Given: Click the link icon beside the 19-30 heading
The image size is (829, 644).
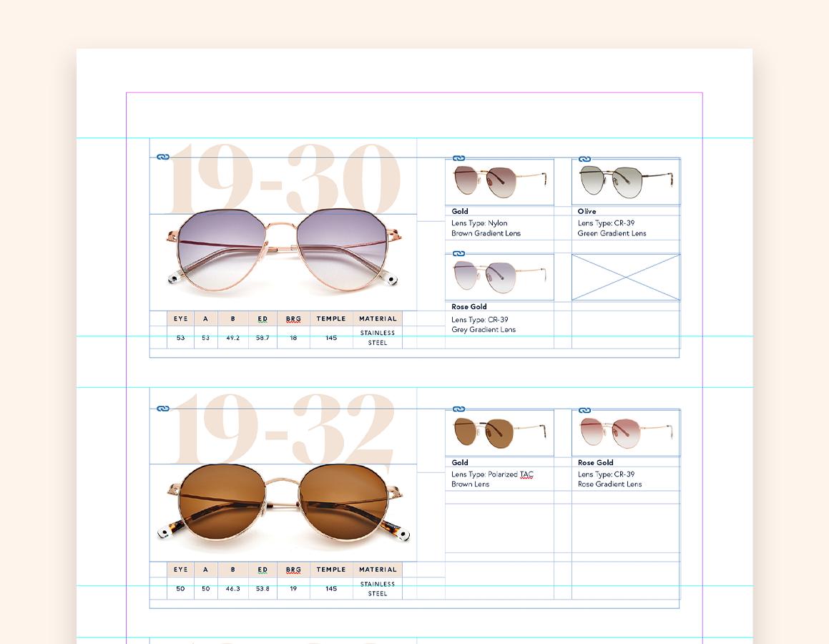Looking at the screenshot, I should pyautogui.click(x=163, y=157).
